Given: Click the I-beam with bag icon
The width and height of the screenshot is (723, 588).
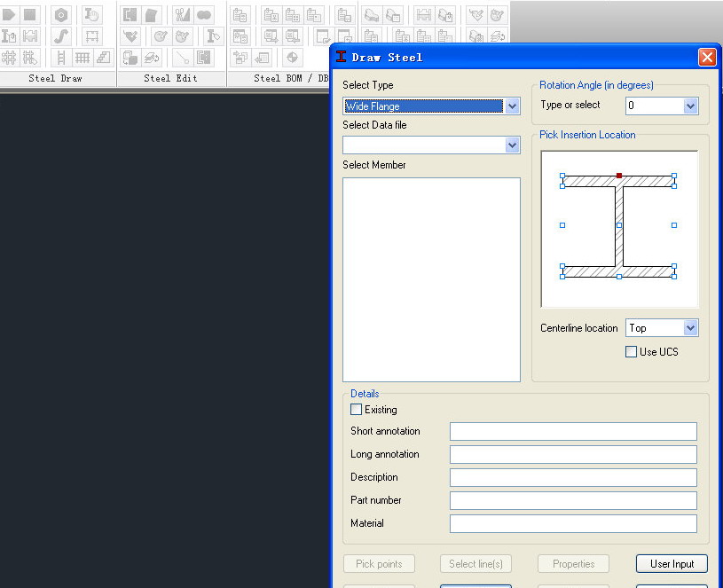Looking at the screenshot, I should (9, 36).
